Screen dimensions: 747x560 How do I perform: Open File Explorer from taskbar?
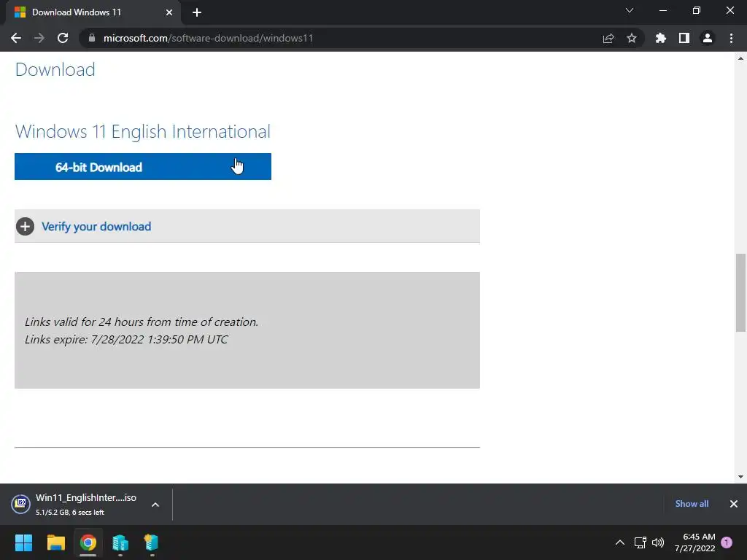(x=55, y=542)
